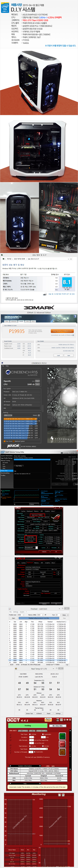
Task: Click the Start button in LinX
Action: point(13,618)
